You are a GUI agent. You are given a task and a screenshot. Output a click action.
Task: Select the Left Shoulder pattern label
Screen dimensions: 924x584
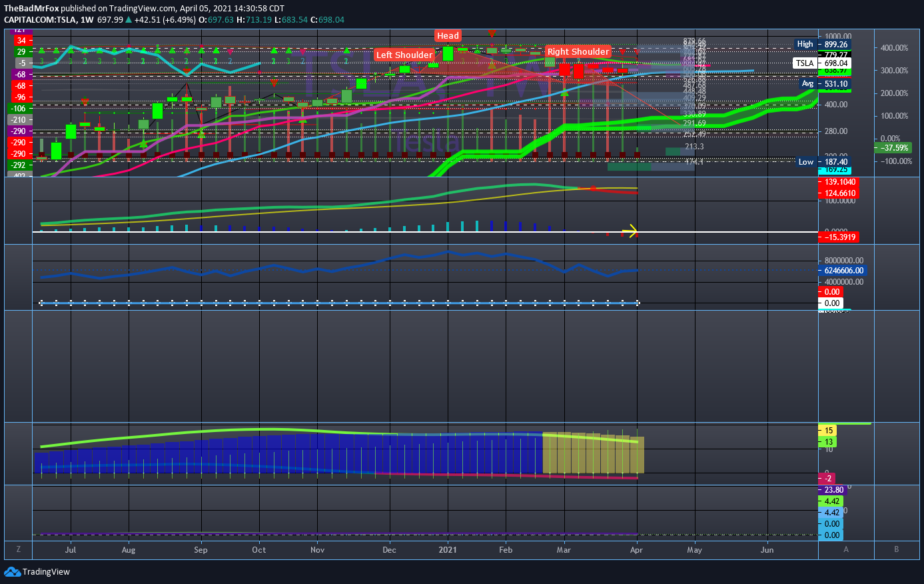point(404,55)
